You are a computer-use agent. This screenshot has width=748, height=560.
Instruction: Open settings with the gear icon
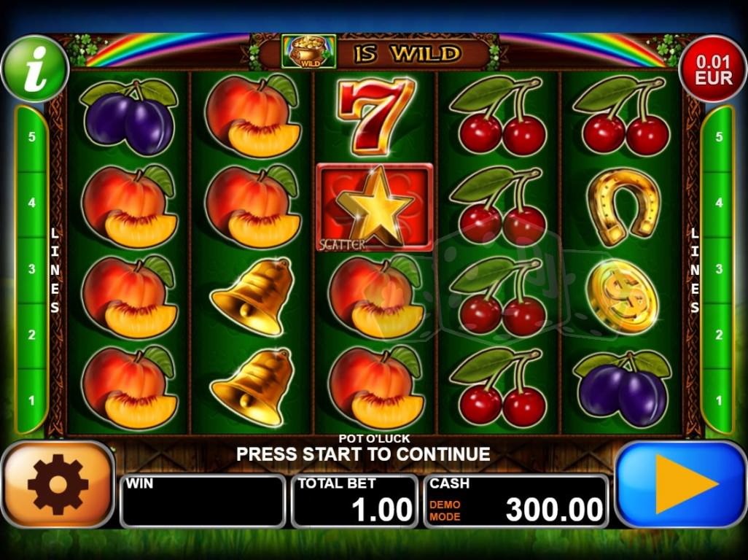[x=58, y=484]
